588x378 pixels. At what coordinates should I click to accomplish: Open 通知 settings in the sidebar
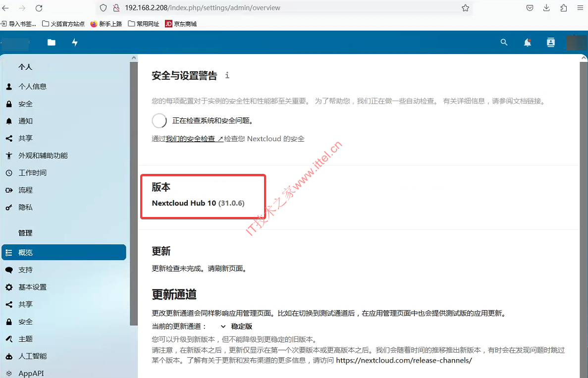coord(64,121)
